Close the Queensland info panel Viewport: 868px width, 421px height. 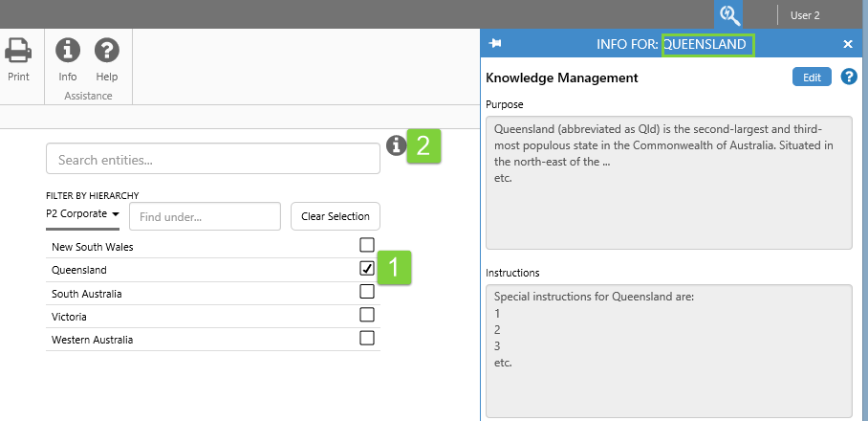pyautogui.click(x=847, y=44)
